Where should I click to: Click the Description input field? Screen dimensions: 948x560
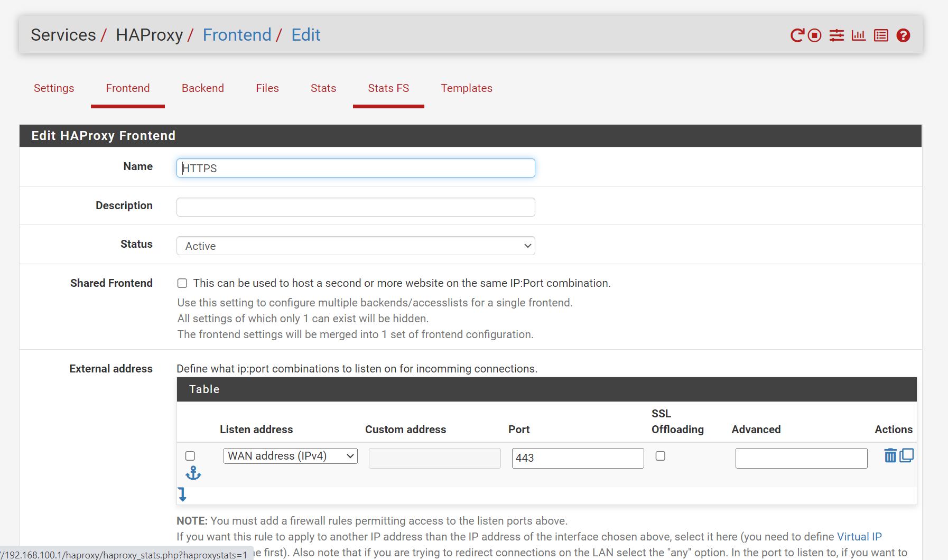[356, 207]
